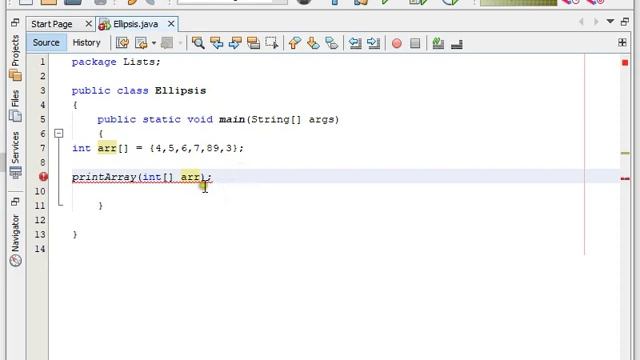Screen dimensions: 640x360
Task: Click the Back navigation icon in editor toolbar
Action: [141, 43]
